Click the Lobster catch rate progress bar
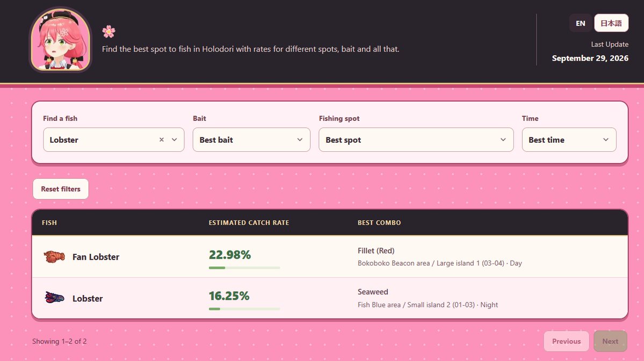 pos(244,309)
